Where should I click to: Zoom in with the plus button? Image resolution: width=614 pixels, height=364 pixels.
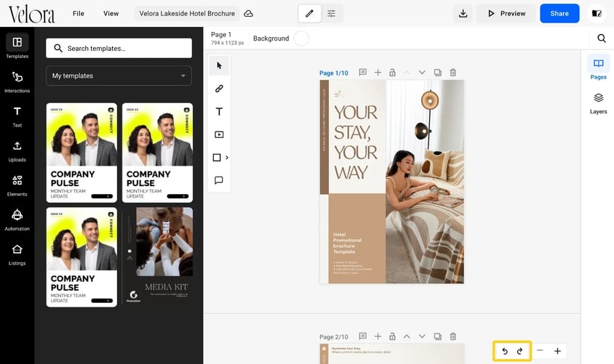tap(557, 351)
